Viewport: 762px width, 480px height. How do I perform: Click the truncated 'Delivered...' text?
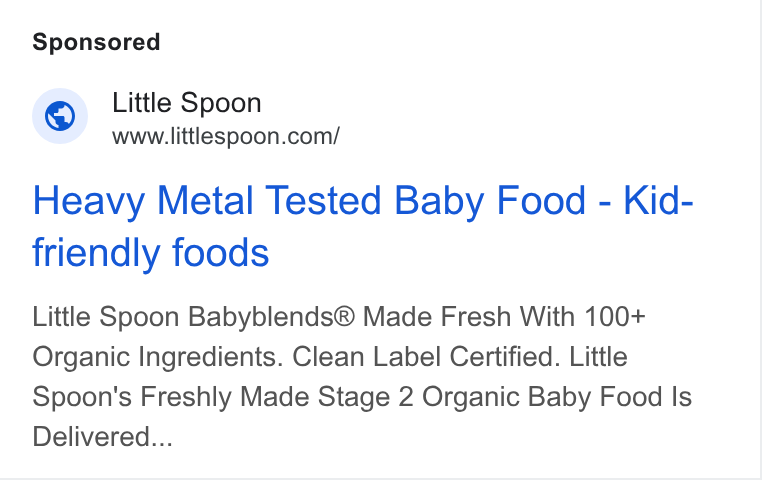[x=103, y=437]
